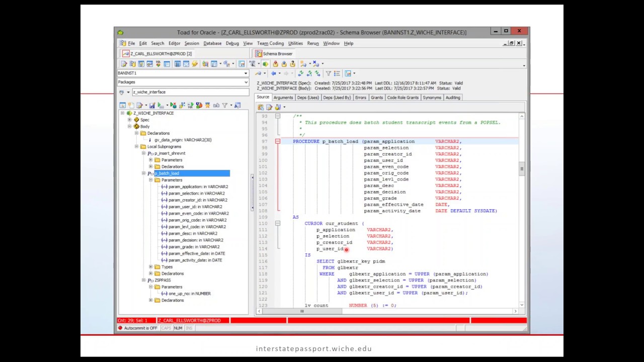Collapse the p_insert_shrevnt procedure node
Viewport: 644px width, 362px height.
point(143,153)
